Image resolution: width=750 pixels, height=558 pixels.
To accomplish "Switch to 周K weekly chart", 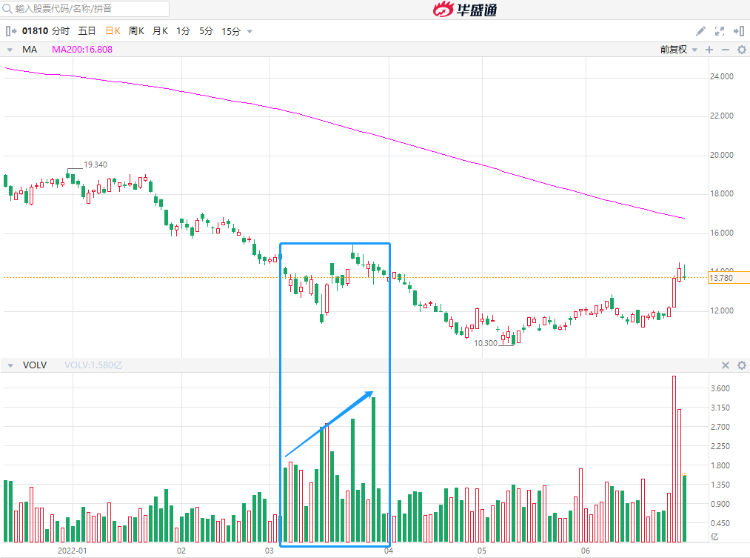I will [x=135, y=31].
